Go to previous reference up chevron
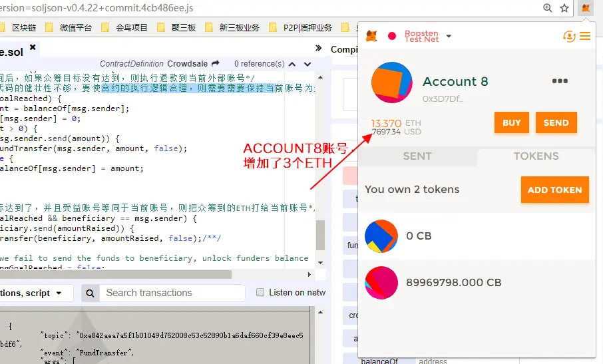This screenshot has width=603, height=364. coord(292,64)
